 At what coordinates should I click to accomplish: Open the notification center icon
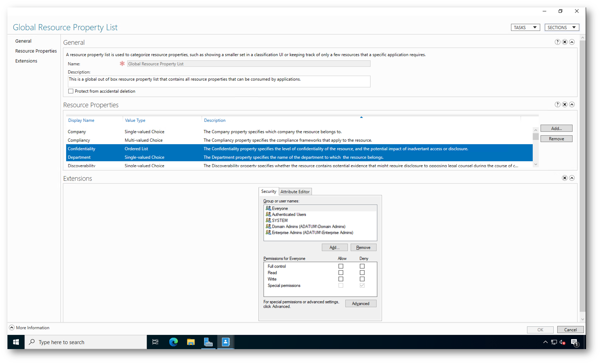[574, 342]
